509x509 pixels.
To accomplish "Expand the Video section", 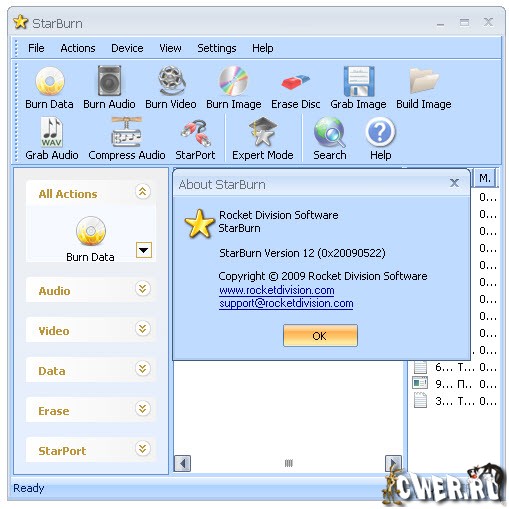I will point(143,329).
